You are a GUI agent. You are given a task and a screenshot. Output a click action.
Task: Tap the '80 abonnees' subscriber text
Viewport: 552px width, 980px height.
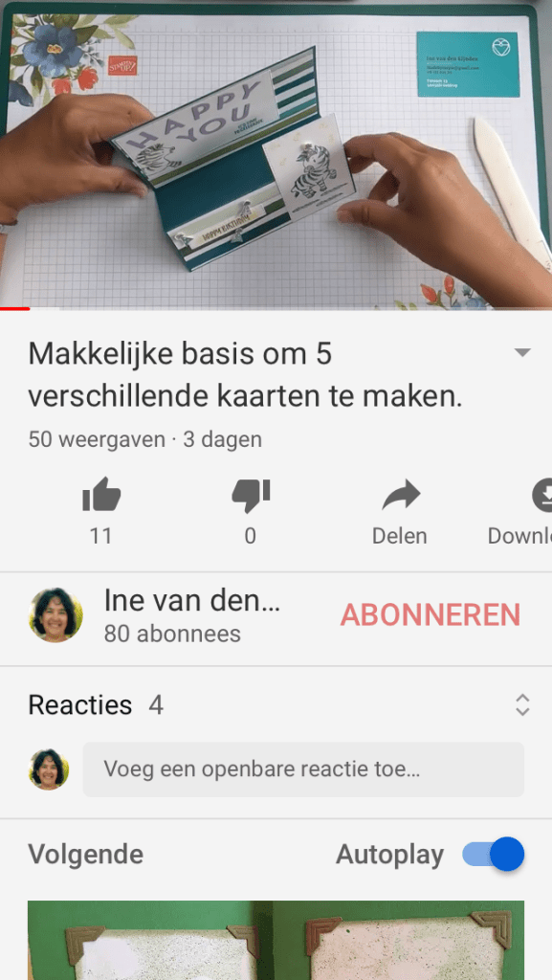[x=172, y=634]
